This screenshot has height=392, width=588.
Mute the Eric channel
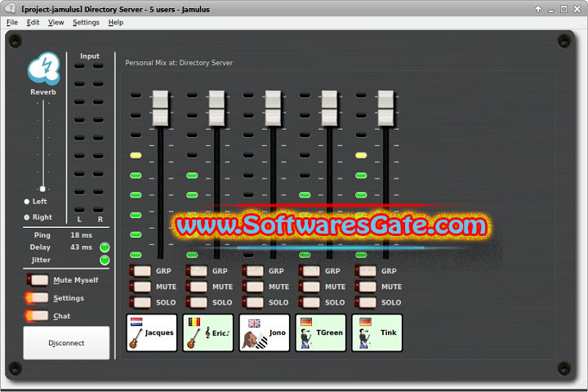pos(197,287)
